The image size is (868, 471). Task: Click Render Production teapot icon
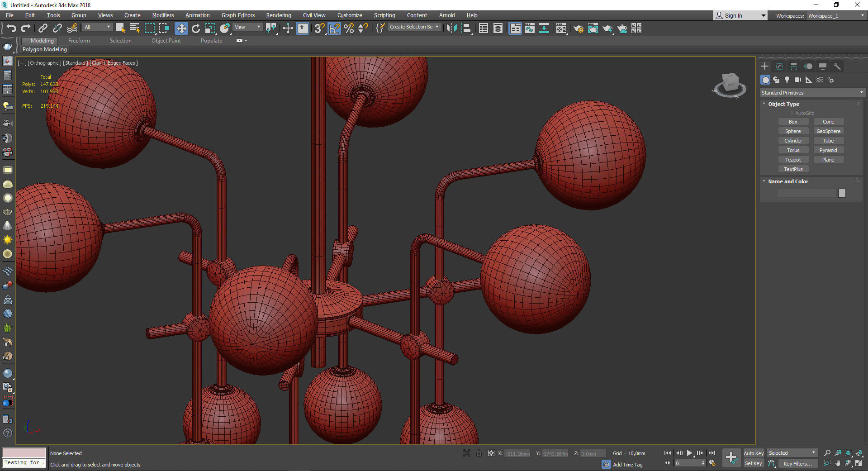(x=607, y=29)
